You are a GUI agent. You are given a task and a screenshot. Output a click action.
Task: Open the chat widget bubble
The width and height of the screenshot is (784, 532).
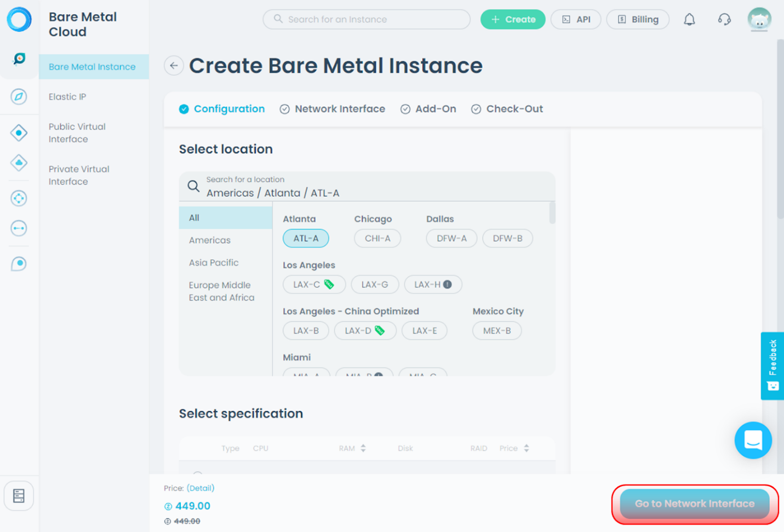(x=753, y=440)
